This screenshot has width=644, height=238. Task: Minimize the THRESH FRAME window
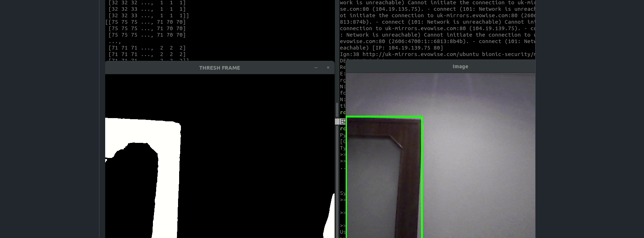(x=316, y=67)
